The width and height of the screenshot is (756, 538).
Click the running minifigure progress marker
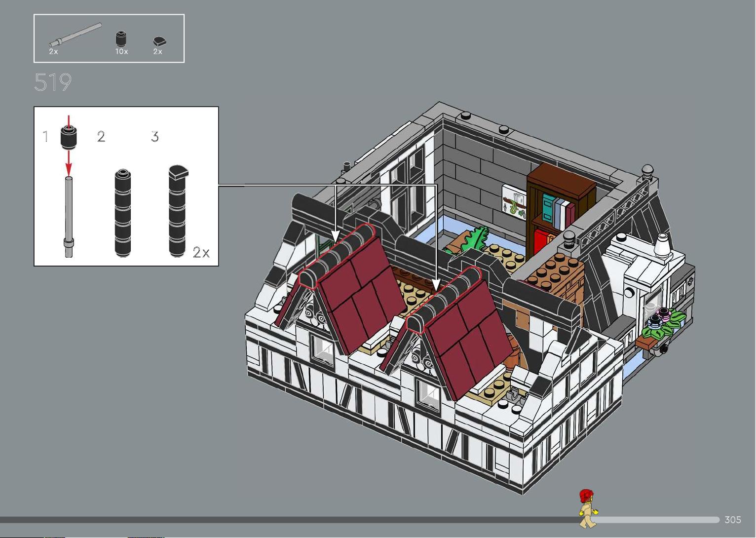[587, 508]
